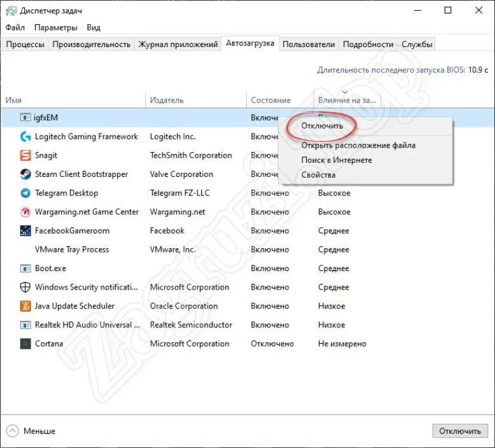Image resolution: width=495 pixels, height=448 pixels.
Task: Click the Realtek HD Audio icon
Action: (x=25, y=325)
